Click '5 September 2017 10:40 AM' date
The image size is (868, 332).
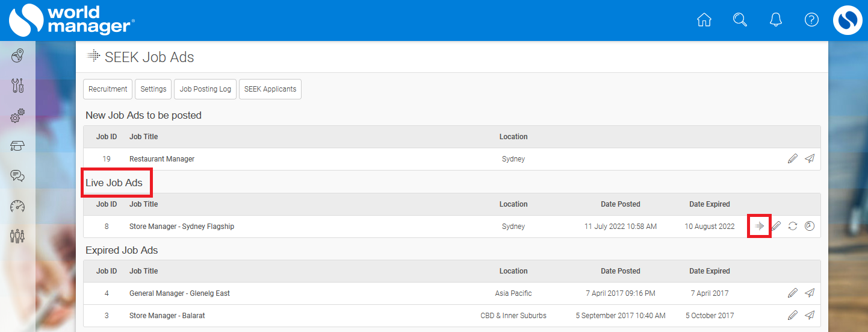click(x=621, y=316)
